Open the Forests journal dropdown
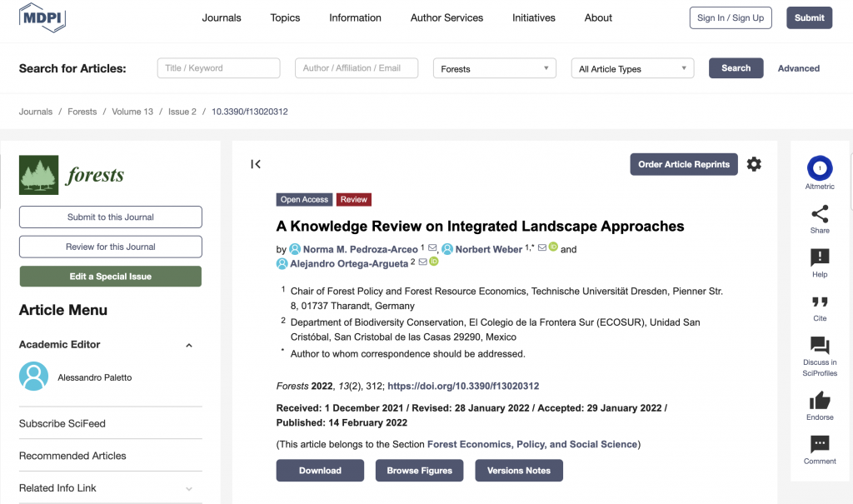This screenshot has width=853, height=504. 495,68
